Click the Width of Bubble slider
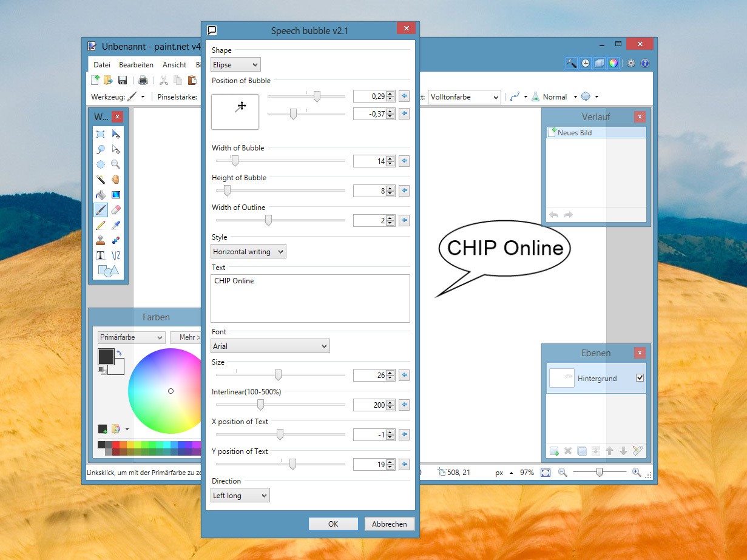Viewport: 747px width, 560px height. (x=280, y=161)
